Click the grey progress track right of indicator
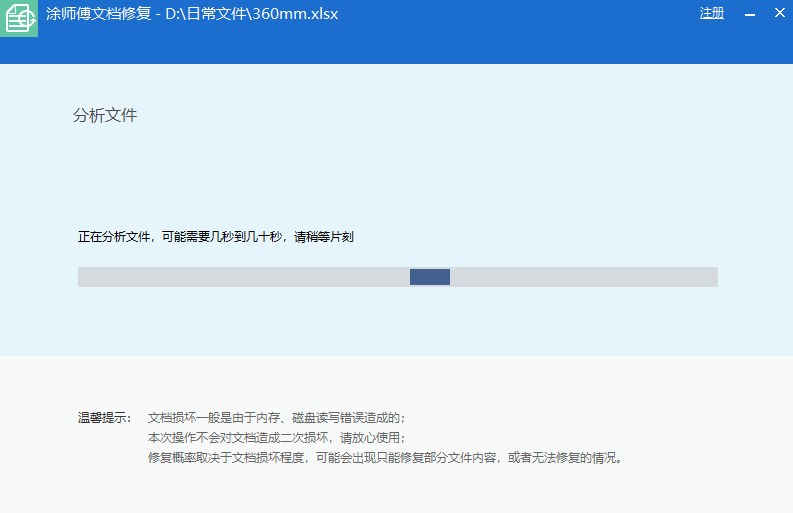793x513 pixels. click(x=585, y=277)
